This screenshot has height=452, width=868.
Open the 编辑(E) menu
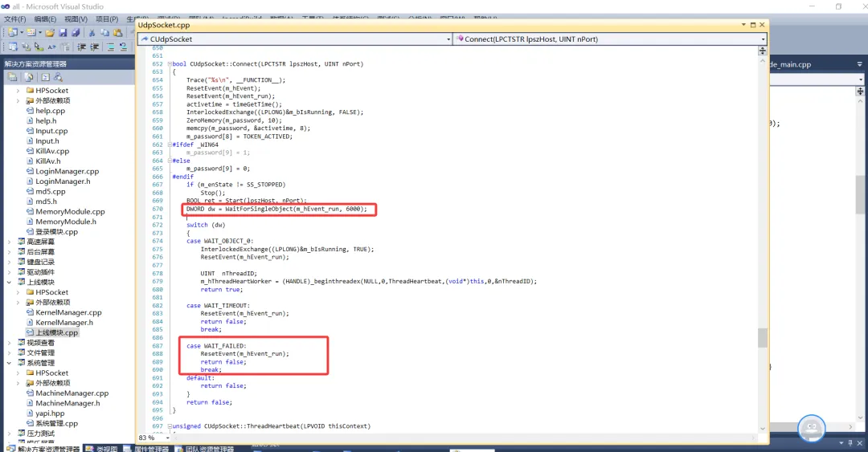(x=45, y=18)
